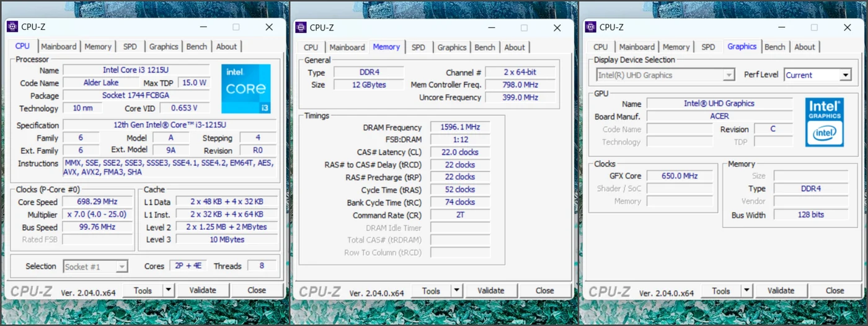Screen dimensions: 868x326
Task: Click the Intel Core i3 logo in the CPU window
Action: pos(246,89)
